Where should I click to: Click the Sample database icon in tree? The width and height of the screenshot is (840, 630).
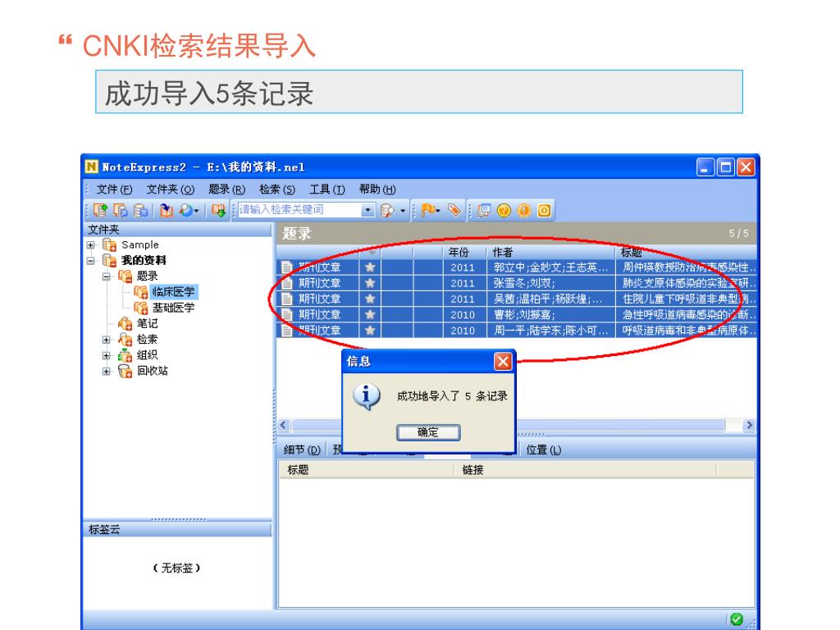[x=109, y=244]
